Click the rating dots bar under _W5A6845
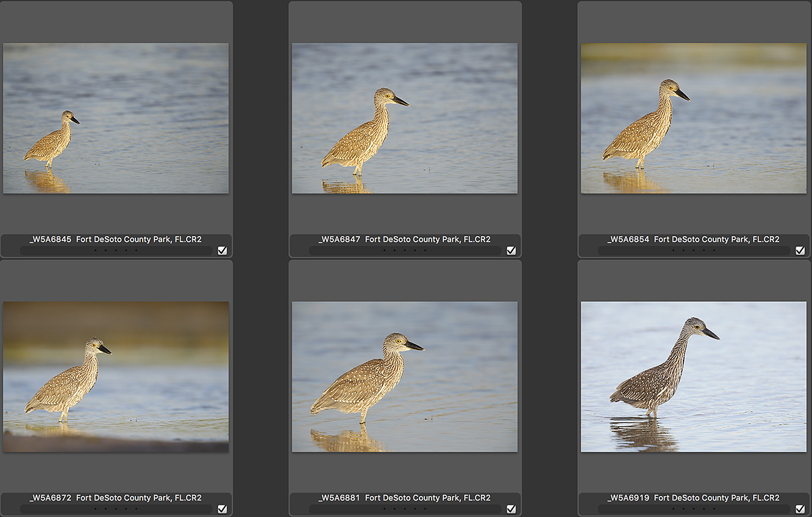 pos(116,250)
